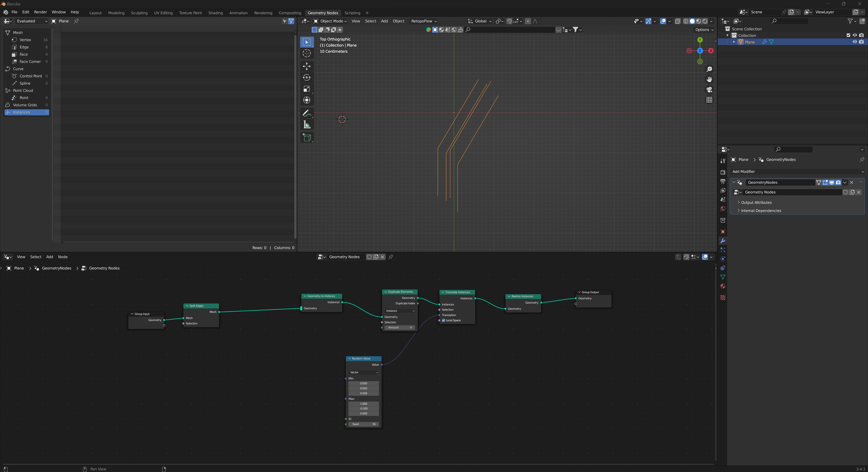The image size is (868, 472).
Task: Open Vector data type dropdown on Random Value
Action: (364, 372)
